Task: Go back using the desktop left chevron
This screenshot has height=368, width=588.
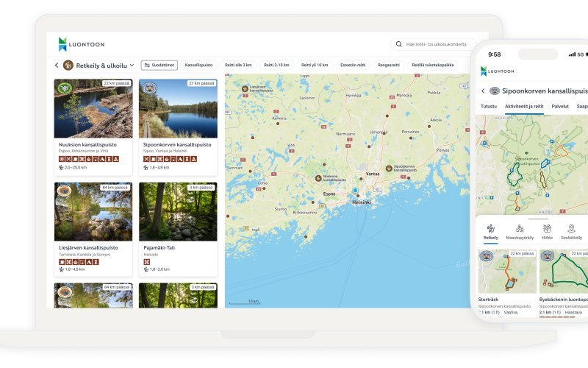Action: 57,66
